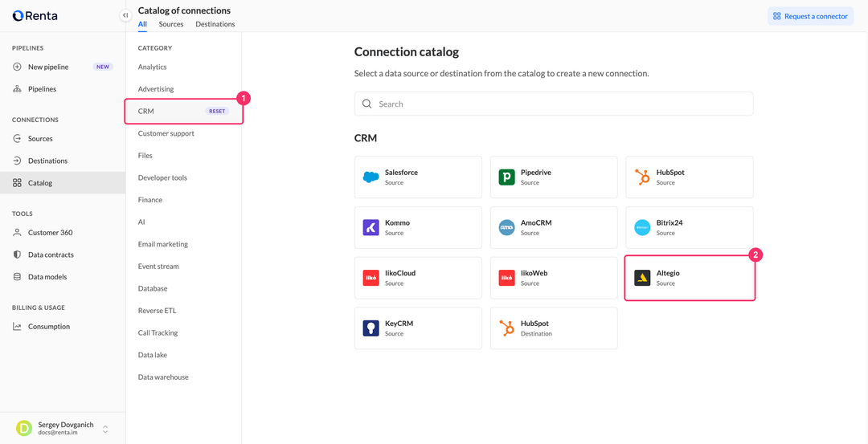Image resolution: width=868 pixels, height=444 pixels.
Task: Click the Kommo connector name
Action: tap(397, 223)
